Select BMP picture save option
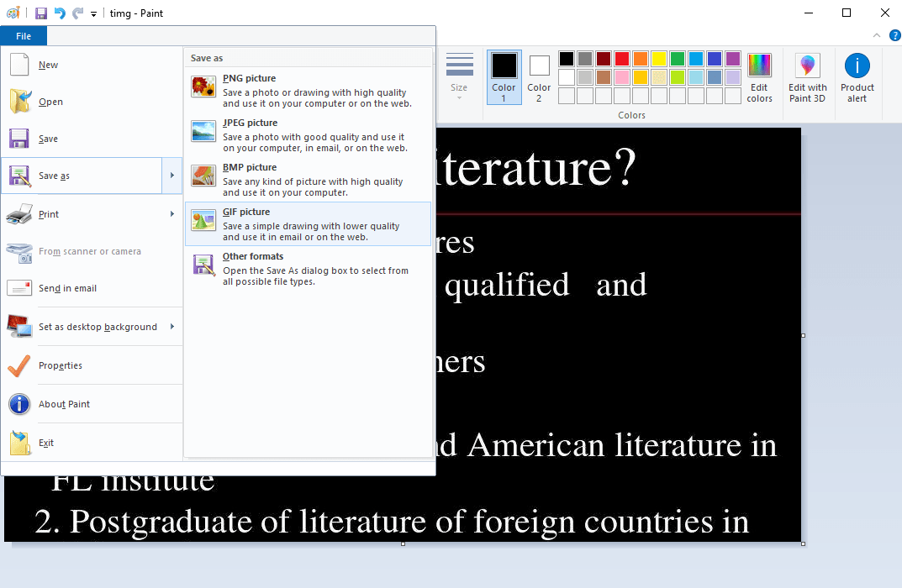Image resolution: width=902 pixels, height=588 pixels. click(x=308, y=179)
